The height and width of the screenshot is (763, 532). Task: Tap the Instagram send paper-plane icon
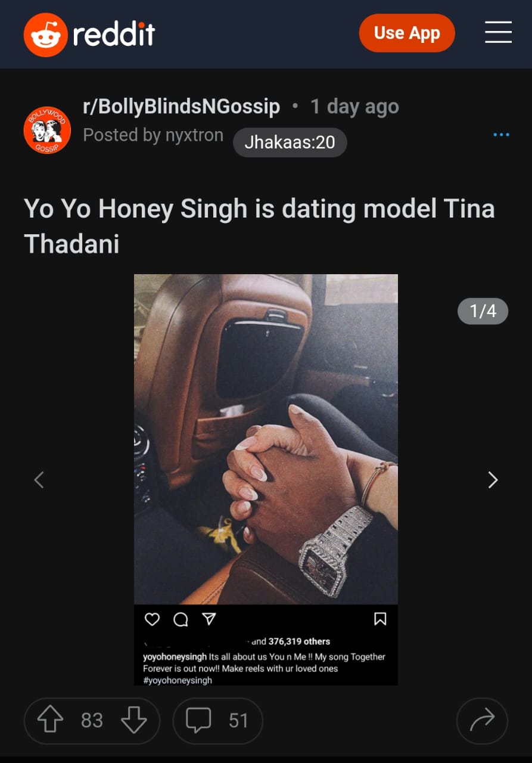209,619
